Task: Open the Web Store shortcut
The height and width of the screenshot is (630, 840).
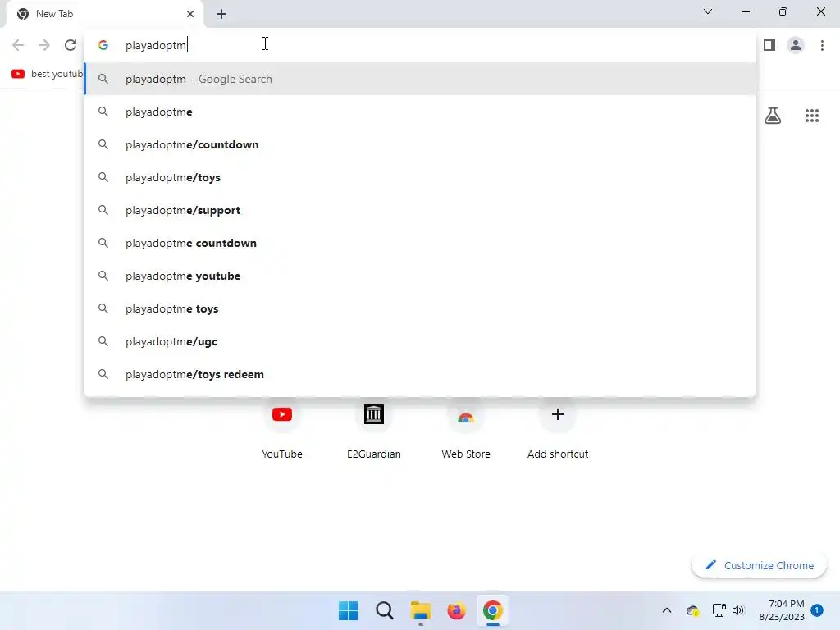Action: [466, 428]
